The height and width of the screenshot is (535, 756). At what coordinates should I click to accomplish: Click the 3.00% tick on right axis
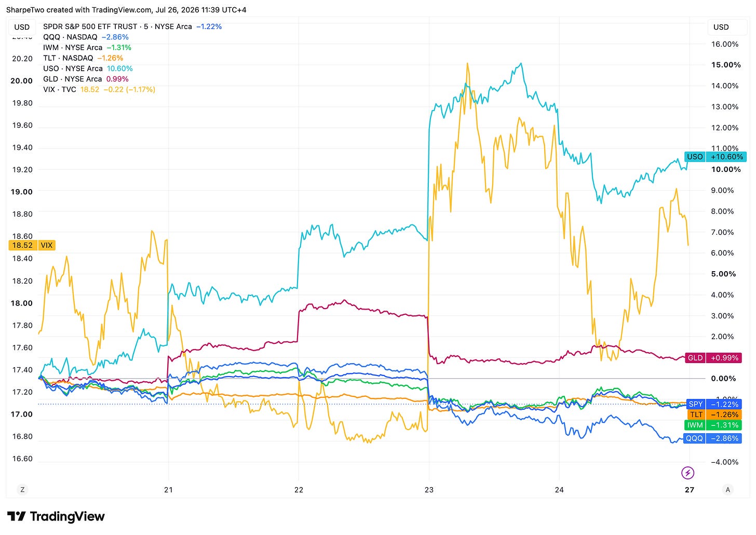pyautogui.click(x=723, y=315)
